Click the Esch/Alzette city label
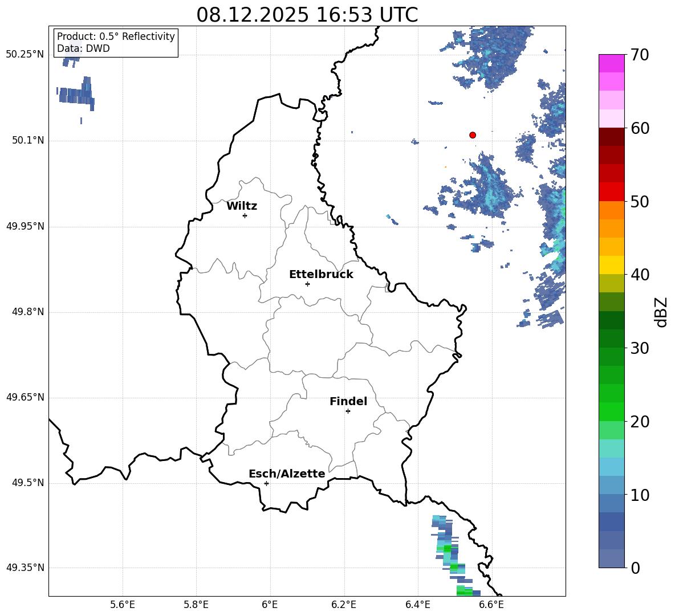Screen dimensions: 675x616 tap(287, 474)
